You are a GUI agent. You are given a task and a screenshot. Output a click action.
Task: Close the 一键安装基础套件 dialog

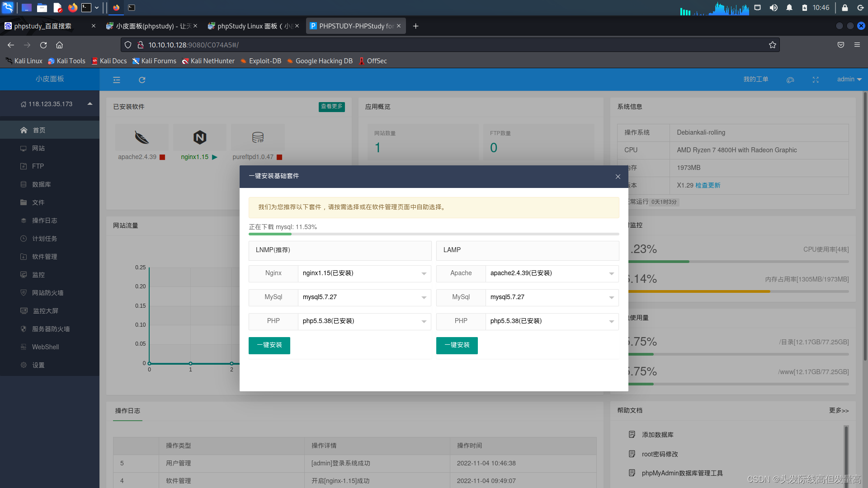618,177
